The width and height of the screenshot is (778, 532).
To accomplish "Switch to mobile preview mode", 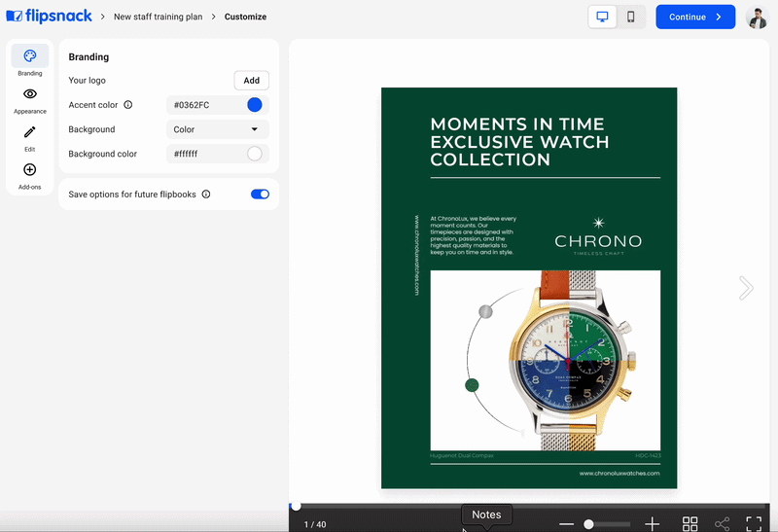I will coord(631,17).
